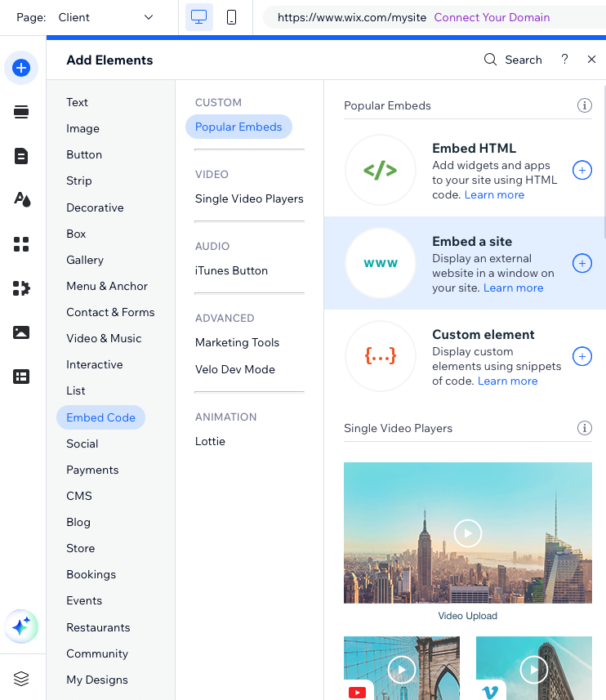The image size is (606, 700).
Task: Select the Gallery category
Action: (x=85, y=260)
